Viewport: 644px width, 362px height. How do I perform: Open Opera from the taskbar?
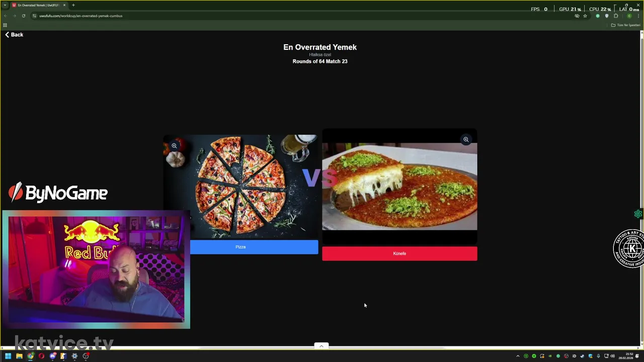41,356
